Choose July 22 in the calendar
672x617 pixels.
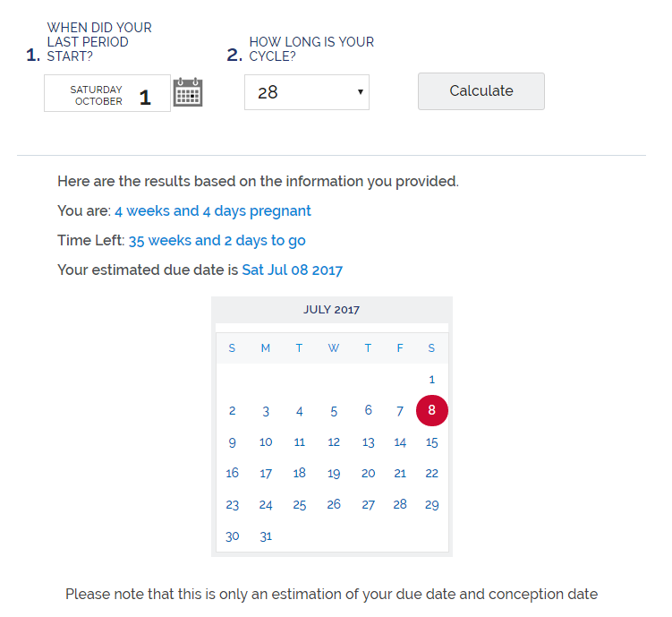(x=432, y=474)
